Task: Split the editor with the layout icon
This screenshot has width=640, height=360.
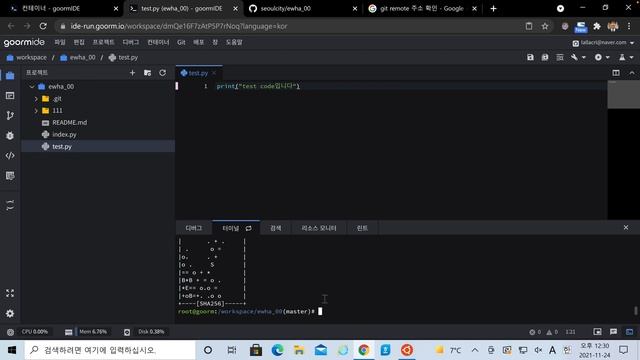Action: point(616,73)
